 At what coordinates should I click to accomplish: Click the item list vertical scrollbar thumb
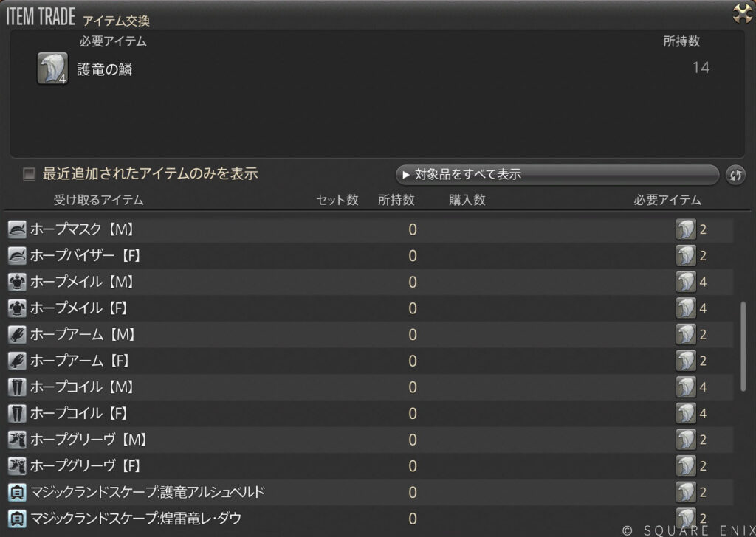[743, 345]
